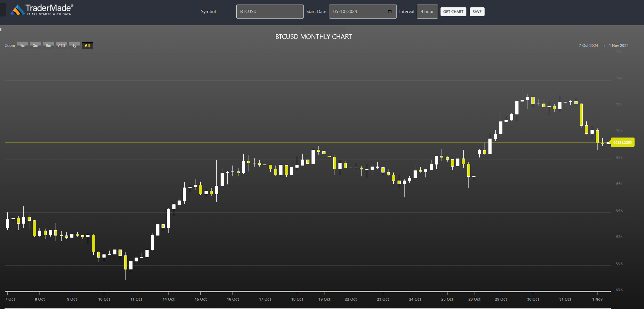The image size is (644, 309).
Task: Select the All zoom range
Action: [x=87, y=45]
